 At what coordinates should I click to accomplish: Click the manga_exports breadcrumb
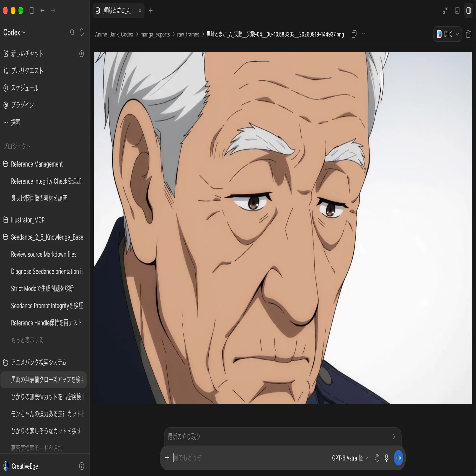(x=155, y=34)
